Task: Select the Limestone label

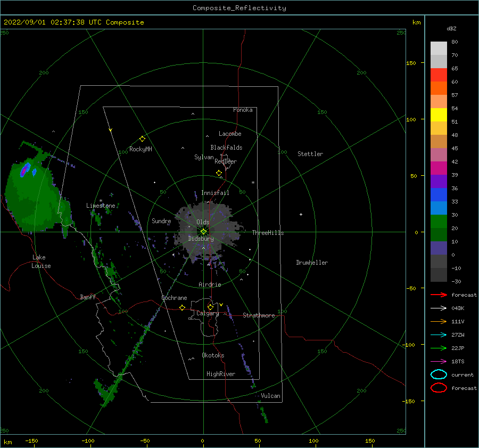Action: (101, 206)
